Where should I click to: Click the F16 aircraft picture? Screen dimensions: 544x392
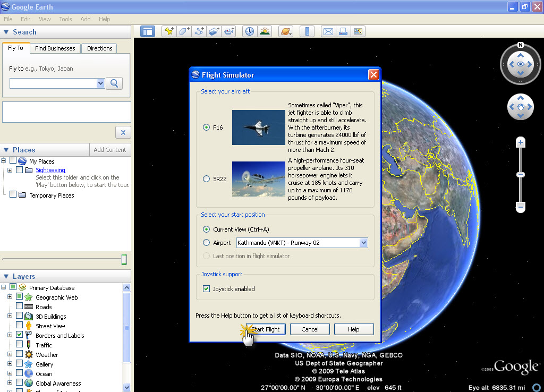click(259, 127)
